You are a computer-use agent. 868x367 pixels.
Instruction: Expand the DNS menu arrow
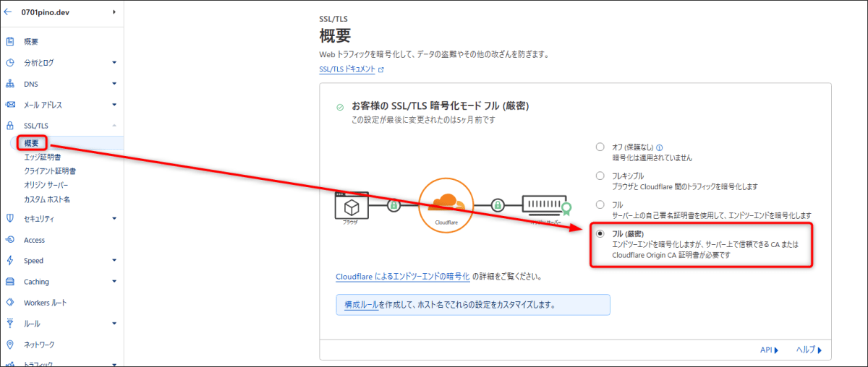coord(114,84)
